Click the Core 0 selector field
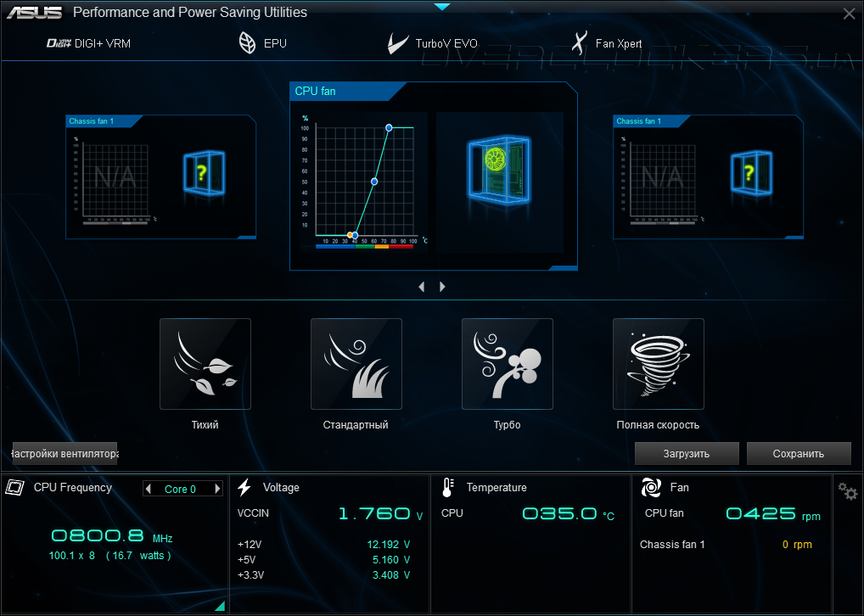The height and width of the screenshot is (616, 864). [x=182, y=489]
